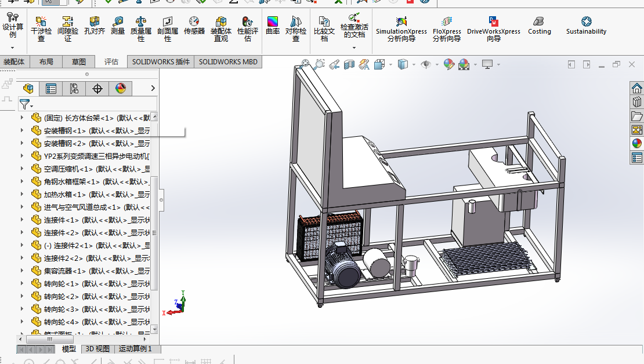Launch 比较文档 compare documents
The width and height of the screenshot is (644, 364).
(x=324, y=29)
